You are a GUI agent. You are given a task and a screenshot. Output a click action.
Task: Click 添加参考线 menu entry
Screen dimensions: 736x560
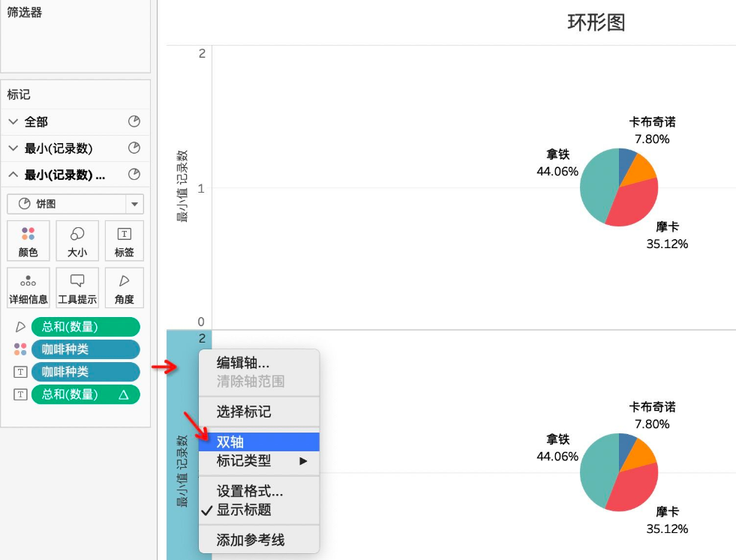251,540
